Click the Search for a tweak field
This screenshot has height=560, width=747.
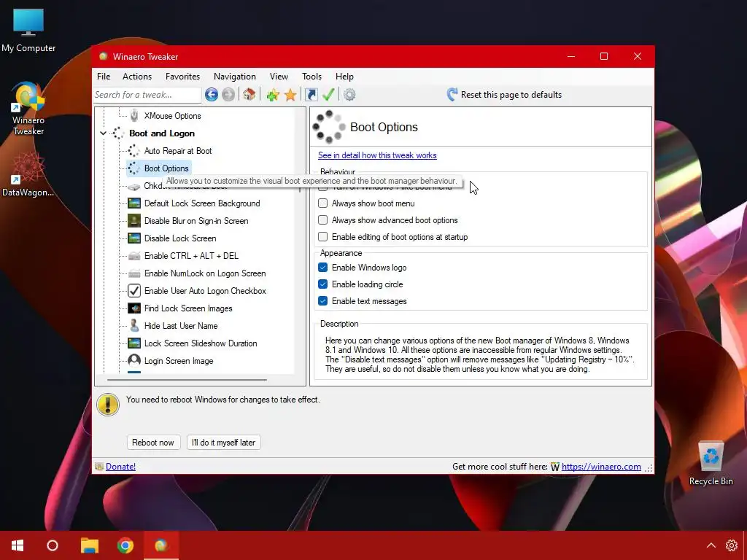pyautogui.click(x=147, y=95)
